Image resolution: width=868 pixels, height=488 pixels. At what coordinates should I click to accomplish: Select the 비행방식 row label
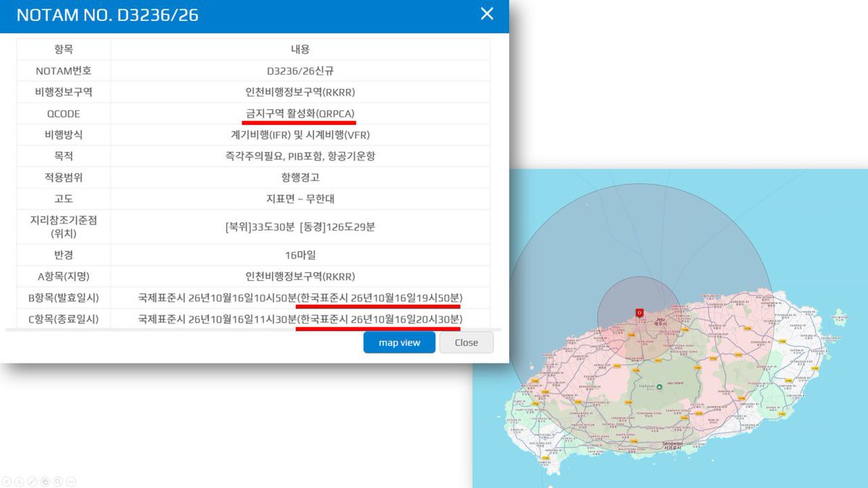point(64,135)
